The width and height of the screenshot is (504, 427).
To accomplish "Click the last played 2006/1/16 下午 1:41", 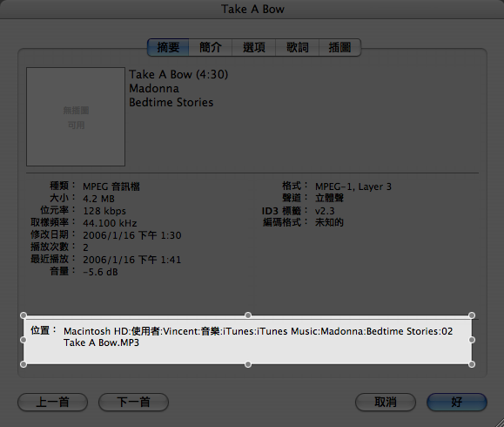I will pos(132,260).
